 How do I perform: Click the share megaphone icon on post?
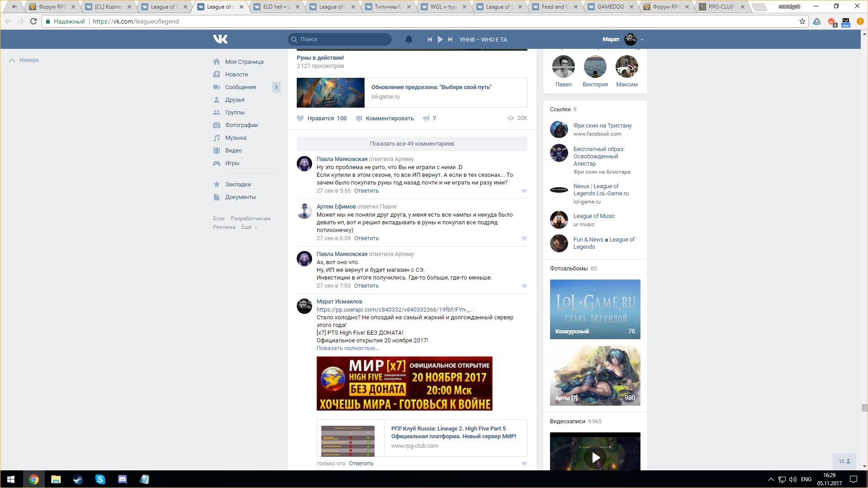426,118
